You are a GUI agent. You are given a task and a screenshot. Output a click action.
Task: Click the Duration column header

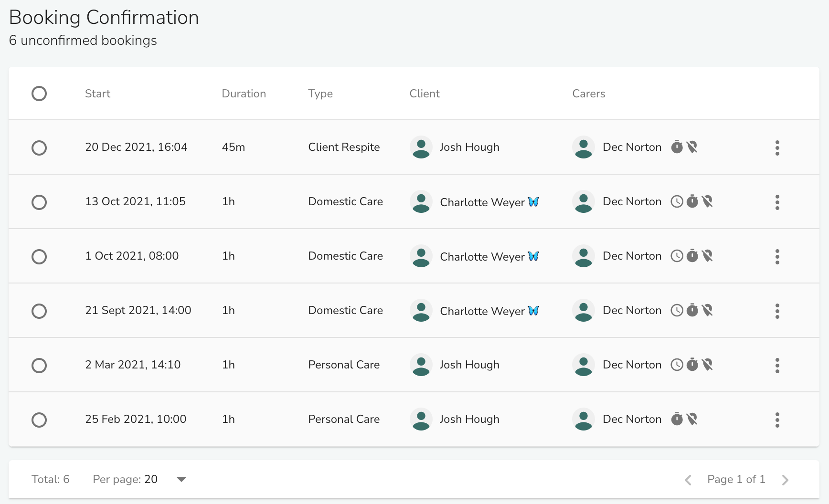pos(244,94)
